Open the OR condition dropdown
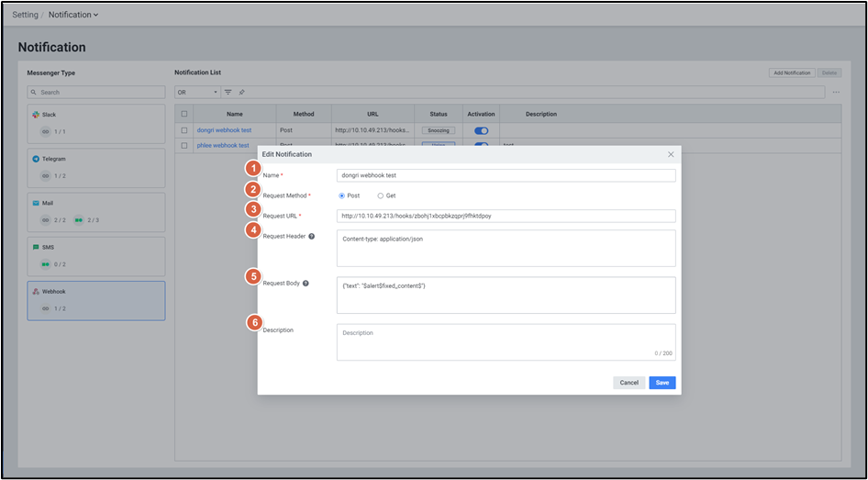This screenshot has width=868, height=480. [x=197, y=92]
